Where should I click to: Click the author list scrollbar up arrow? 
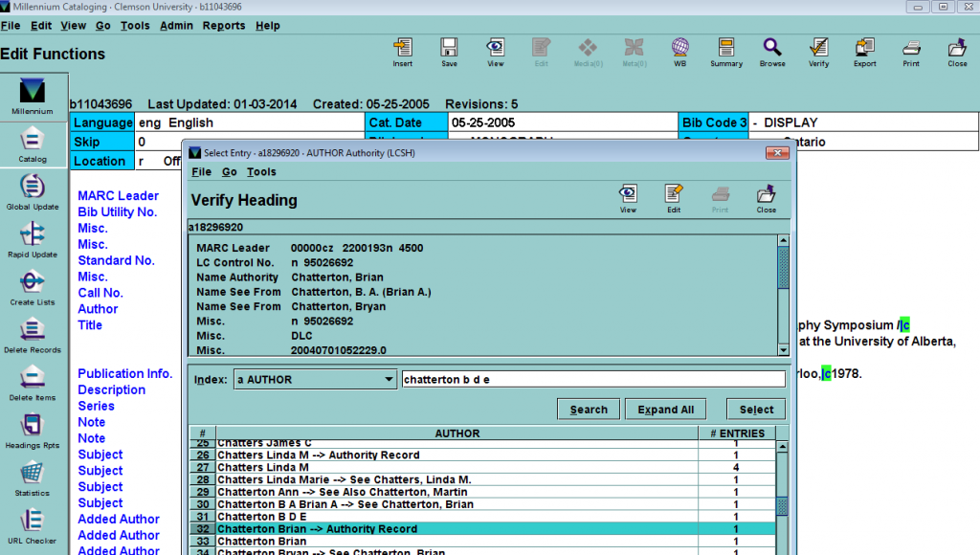(782, 447)
